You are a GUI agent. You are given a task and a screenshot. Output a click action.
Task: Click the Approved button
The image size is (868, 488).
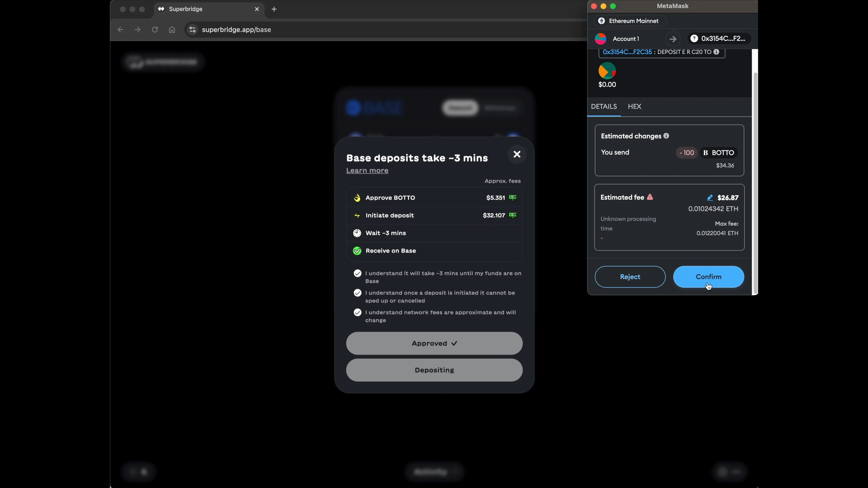tap(434, 343)
